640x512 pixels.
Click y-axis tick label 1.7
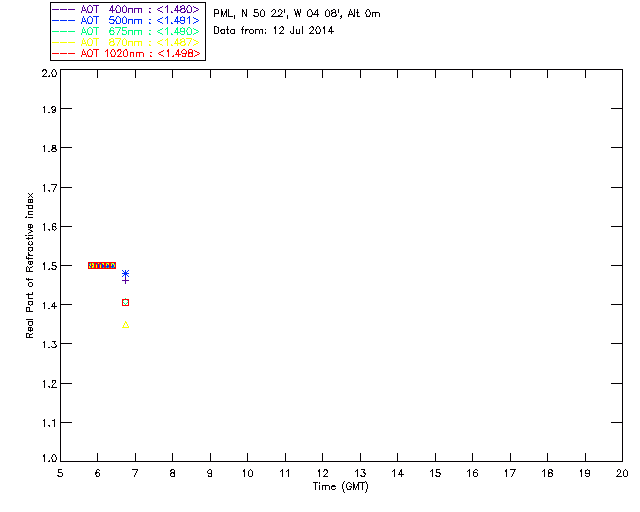click(x=49, y=188)
